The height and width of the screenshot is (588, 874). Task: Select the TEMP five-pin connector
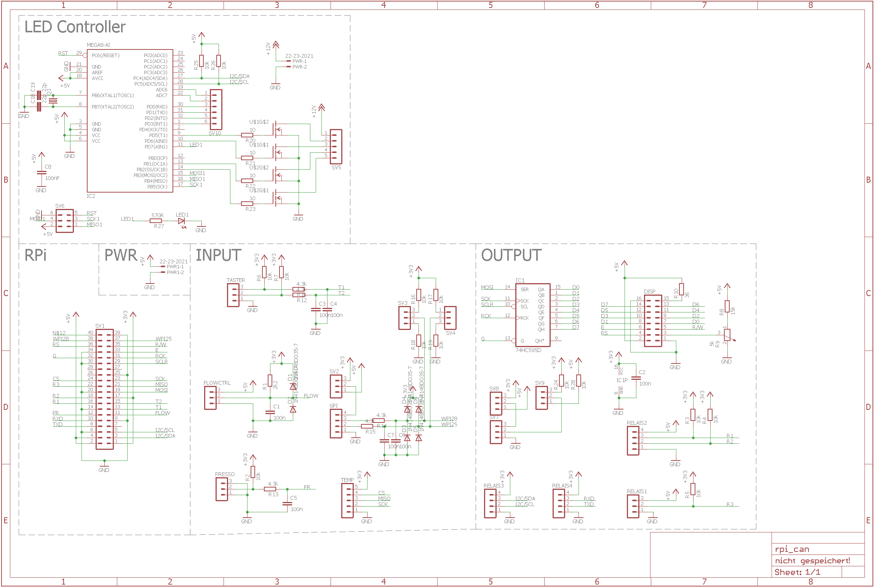coord(347,500)
